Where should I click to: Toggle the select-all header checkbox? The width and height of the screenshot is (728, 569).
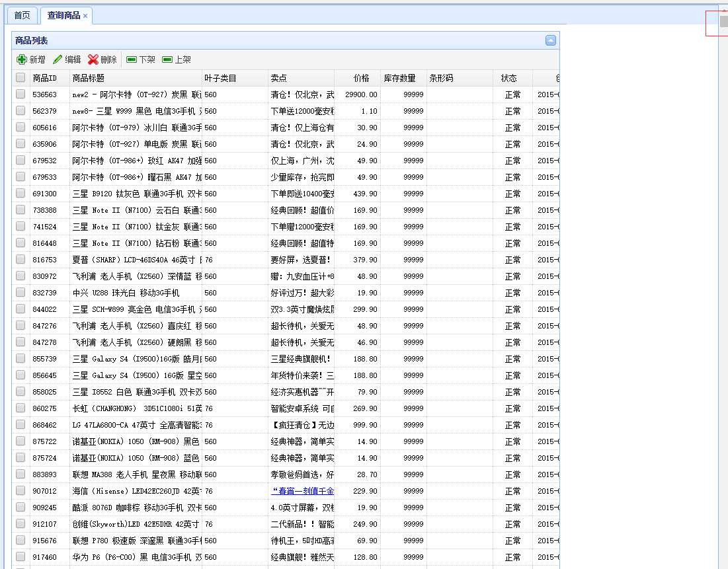20,77
